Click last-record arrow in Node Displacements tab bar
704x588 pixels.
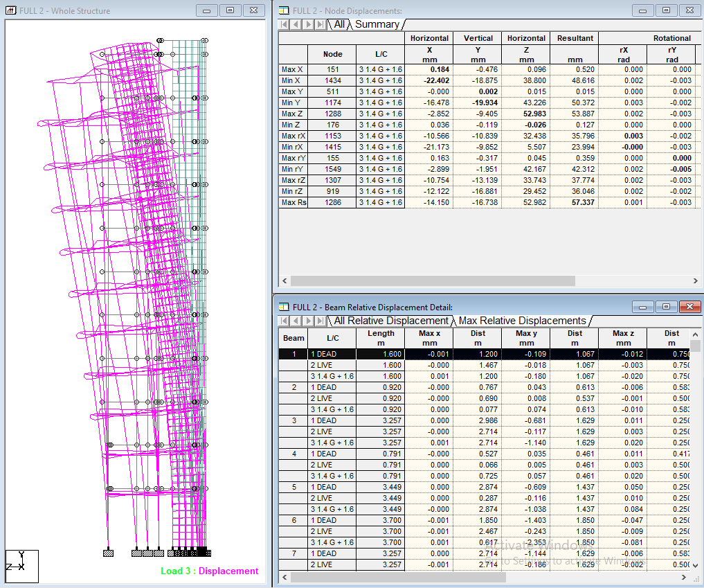coord(320,24)
